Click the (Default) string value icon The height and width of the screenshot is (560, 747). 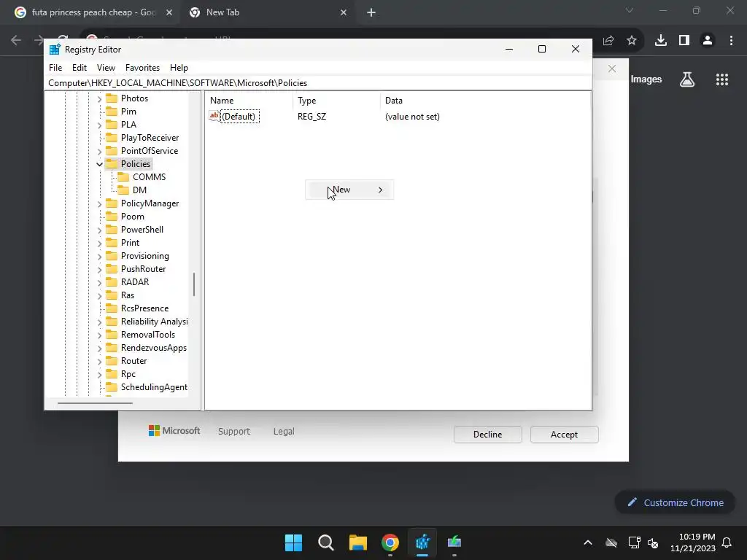(x=214, y=116)
